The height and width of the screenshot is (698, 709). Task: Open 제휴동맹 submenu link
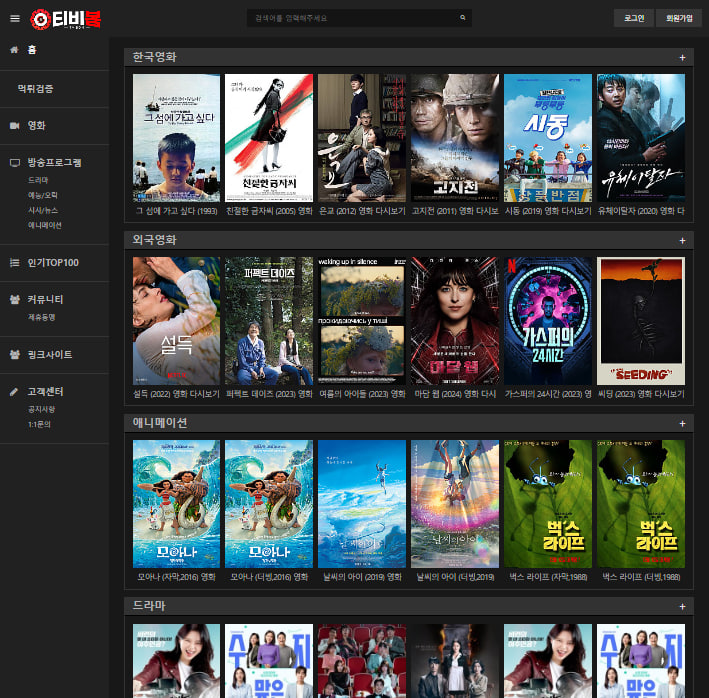pos(42,317)
